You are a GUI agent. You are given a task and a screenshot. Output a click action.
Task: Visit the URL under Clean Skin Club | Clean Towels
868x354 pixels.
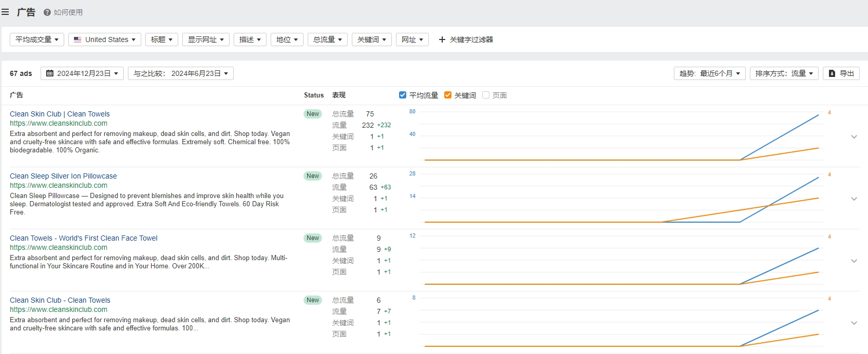tap(59, 123)
